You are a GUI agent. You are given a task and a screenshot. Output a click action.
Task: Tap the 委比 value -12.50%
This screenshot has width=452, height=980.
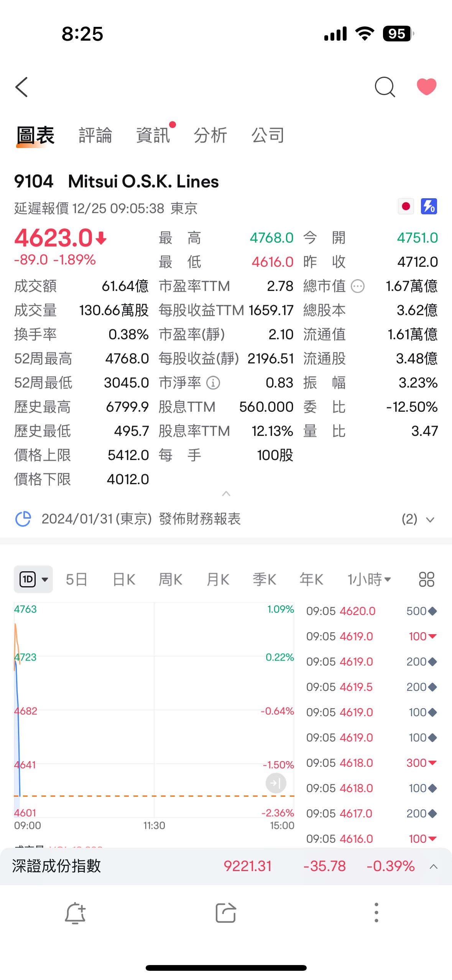tap(412, 407)
